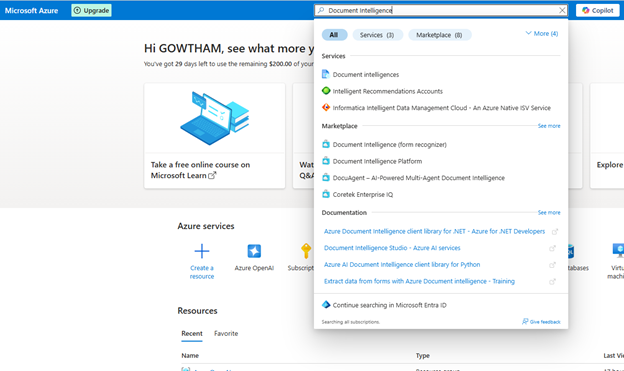
Task: Click the marketplace bag icon beside form recognizer
Action: click(326, 144)
